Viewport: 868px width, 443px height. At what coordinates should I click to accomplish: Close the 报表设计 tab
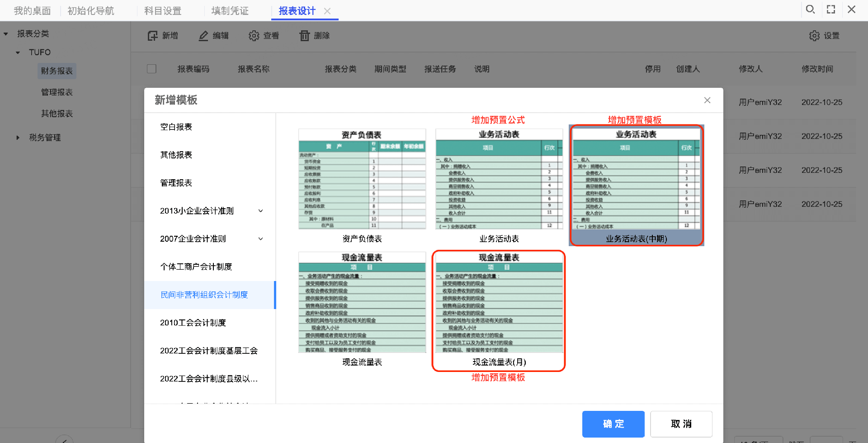(328, 11)
